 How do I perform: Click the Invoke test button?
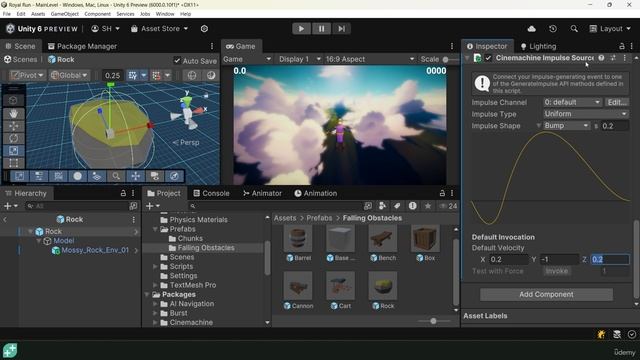click(x=557, y=271)
